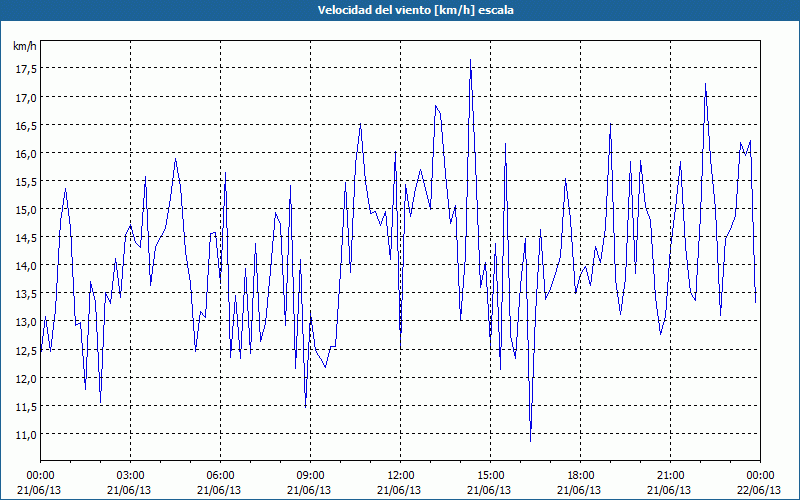
Task: Click the "00:00" time label dated 21/06/13
Action: (x=40, y=476)
